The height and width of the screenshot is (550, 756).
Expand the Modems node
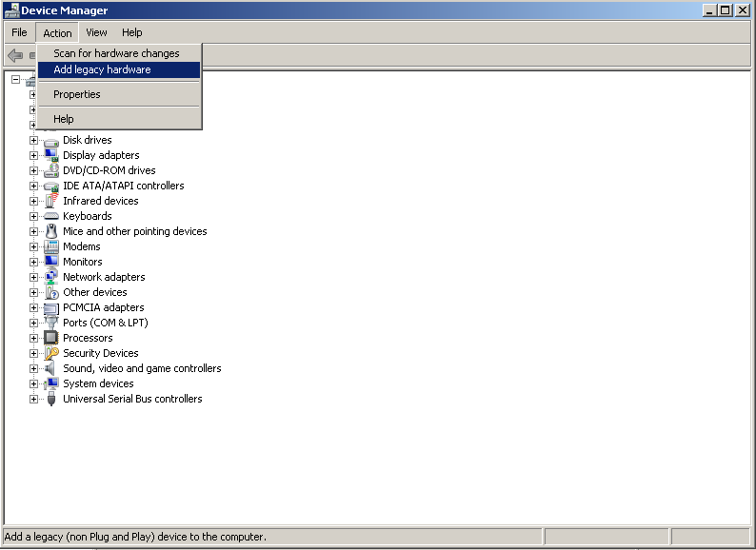tap(33, 246)
